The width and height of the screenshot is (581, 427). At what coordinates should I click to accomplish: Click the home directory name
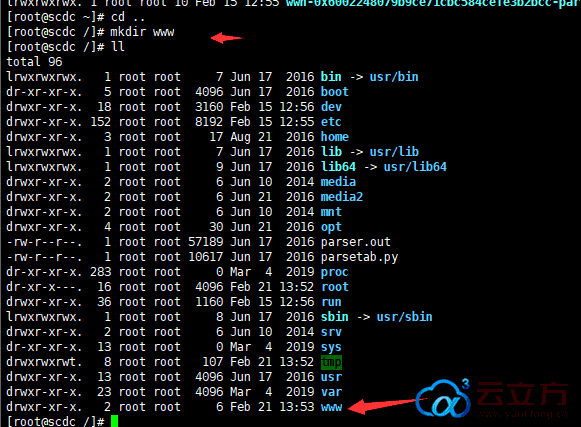pos(335,137)
